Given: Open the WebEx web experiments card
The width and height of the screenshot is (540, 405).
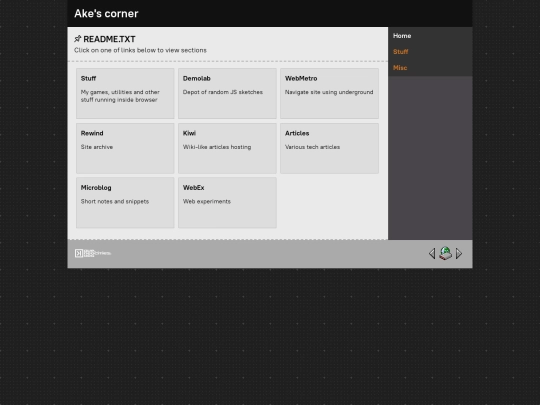Looking at the screenshot, I should point(227,202).
